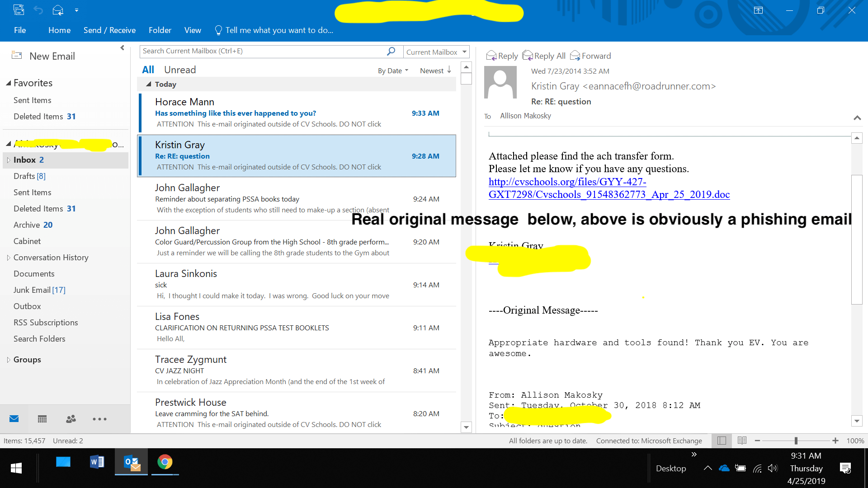Viewport: 868px width, 488px height.
Task: Open RSS Subscriptions folder
Action: point(46,323)
